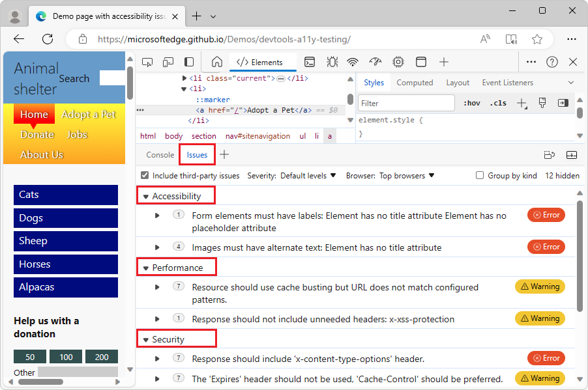Select the inspect element tool
This screenshot has height=390, width=588.
coord(147,62)
